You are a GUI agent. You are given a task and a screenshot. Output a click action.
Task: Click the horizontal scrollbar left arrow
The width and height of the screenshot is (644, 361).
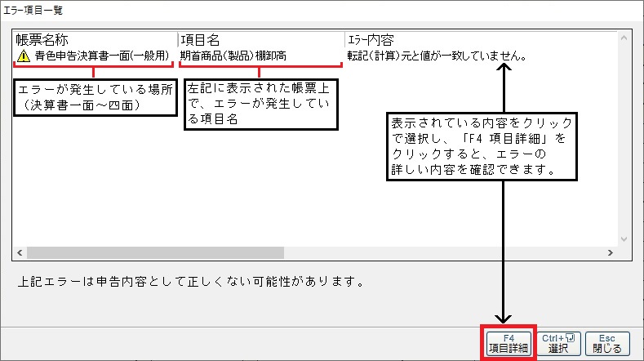[20, 253]
